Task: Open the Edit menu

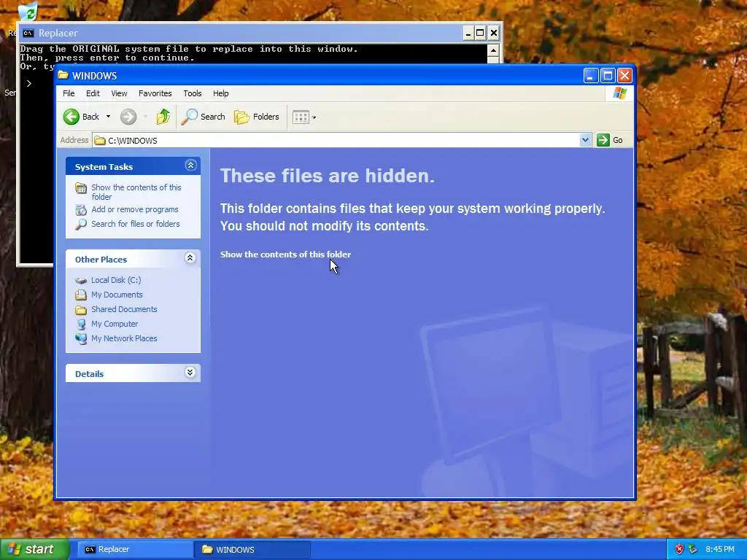Action: (93, 93)
